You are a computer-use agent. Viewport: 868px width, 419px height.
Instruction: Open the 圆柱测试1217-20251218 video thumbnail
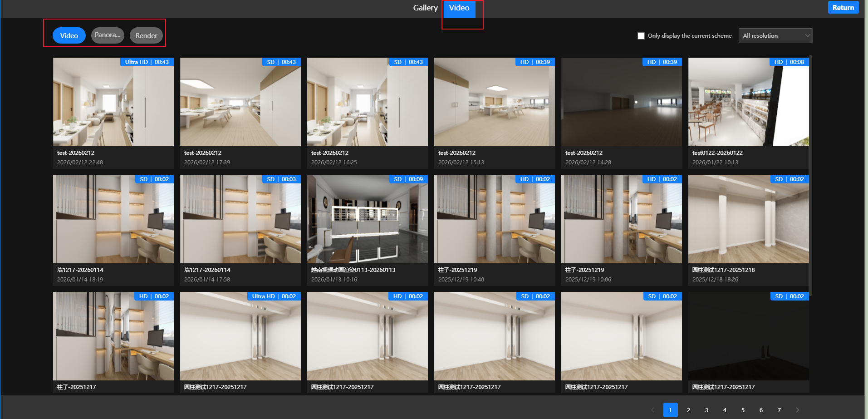pos(748,219)
